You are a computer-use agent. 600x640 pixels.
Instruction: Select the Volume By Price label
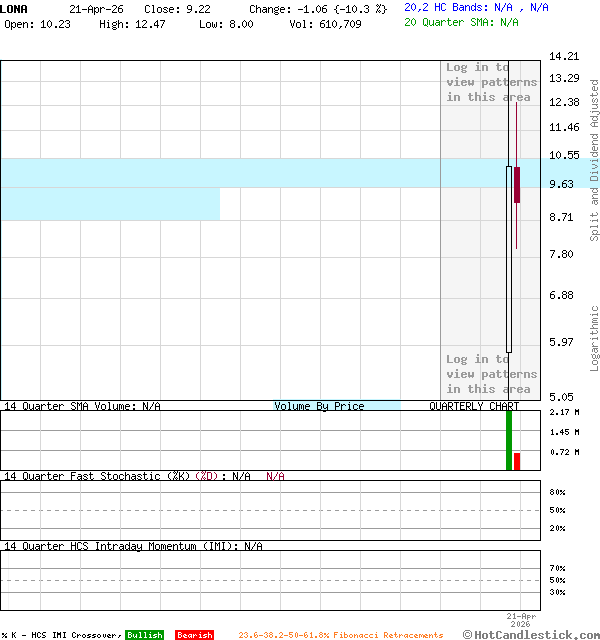(319, 406)
